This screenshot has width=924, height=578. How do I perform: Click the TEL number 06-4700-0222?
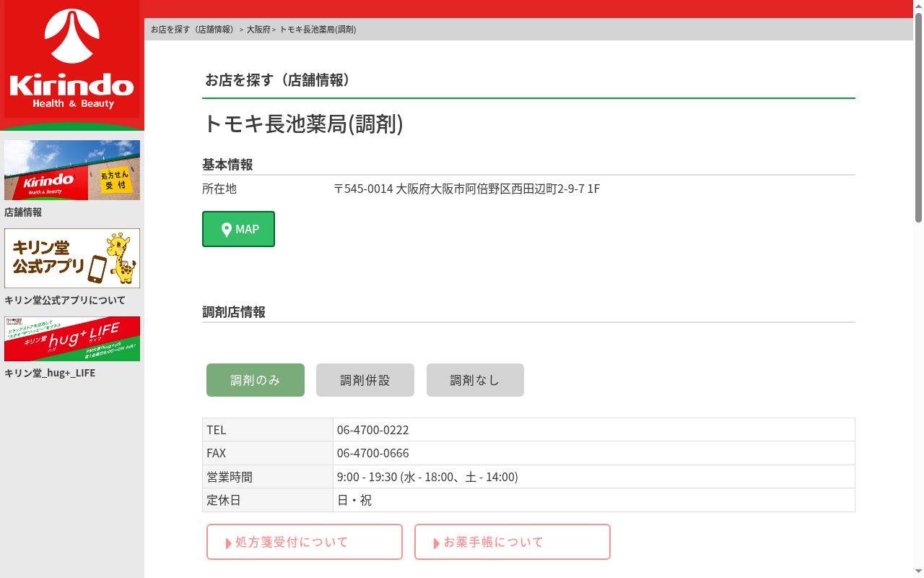(373, 430)
